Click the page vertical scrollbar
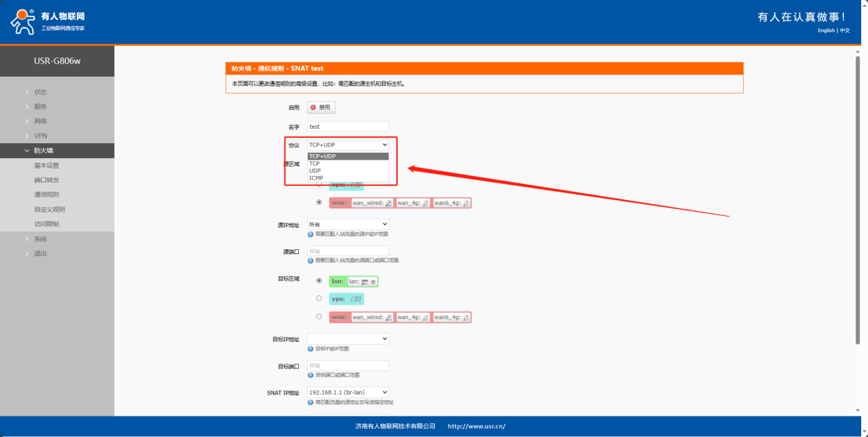 (x=857, y=200)
